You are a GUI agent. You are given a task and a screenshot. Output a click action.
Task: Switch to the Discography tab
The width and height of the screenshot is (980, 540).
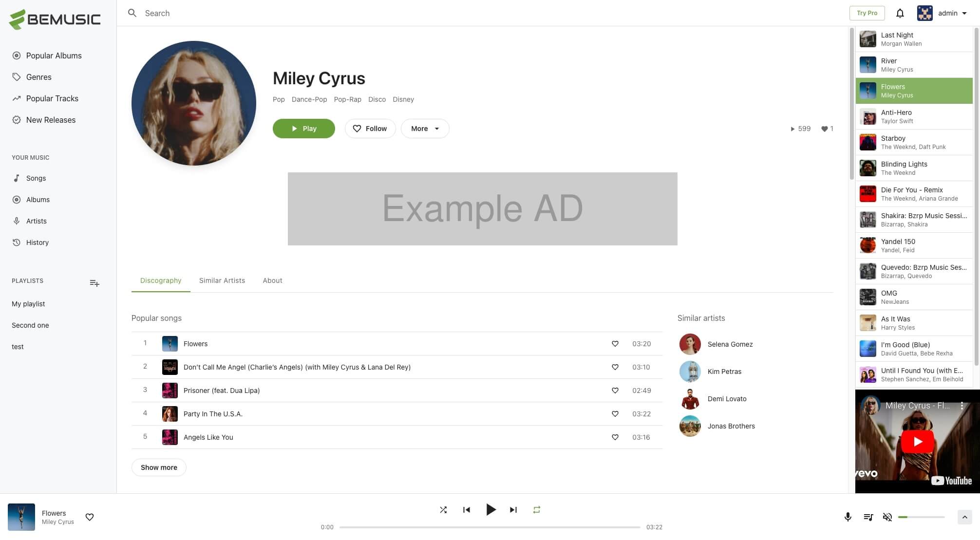[x=161, y=280]
